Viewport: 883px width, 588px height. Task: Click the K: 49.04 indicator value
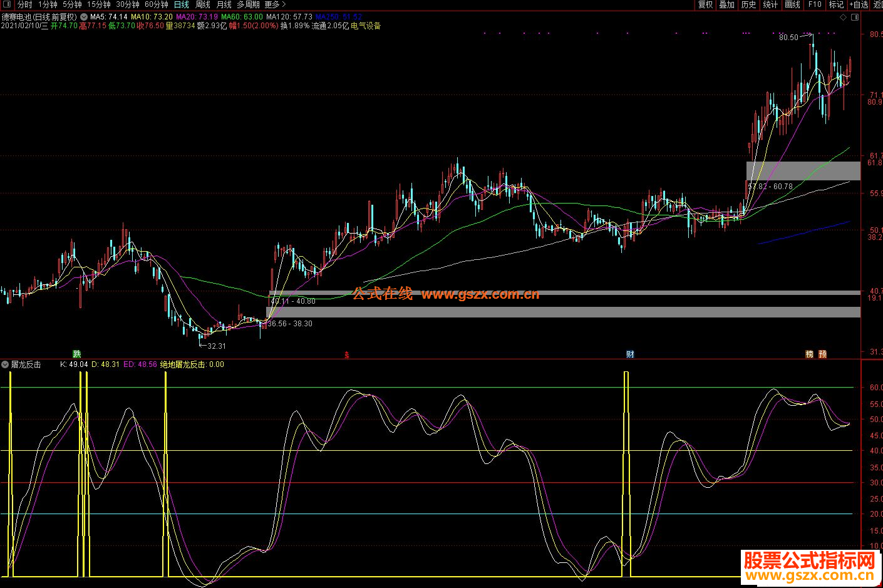(74, 364)
